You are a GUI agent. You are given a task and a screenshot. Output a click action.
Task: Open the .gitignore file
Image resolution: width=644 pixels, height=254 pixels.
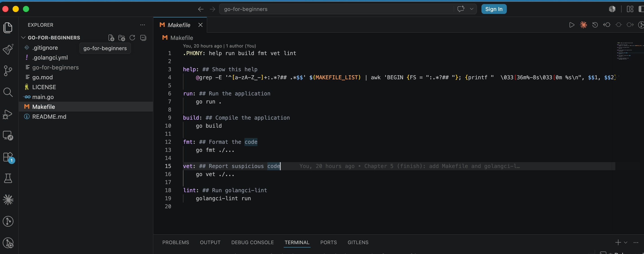coord(86,48)
